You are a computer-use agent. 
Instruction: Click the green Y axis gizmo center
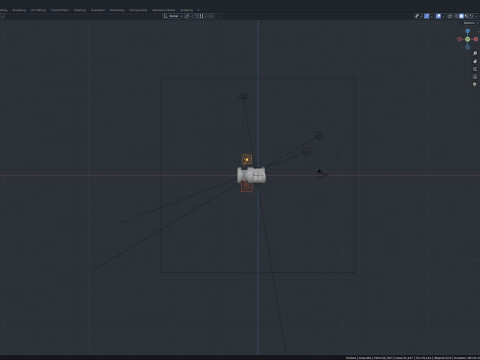[x=468, y=39]
